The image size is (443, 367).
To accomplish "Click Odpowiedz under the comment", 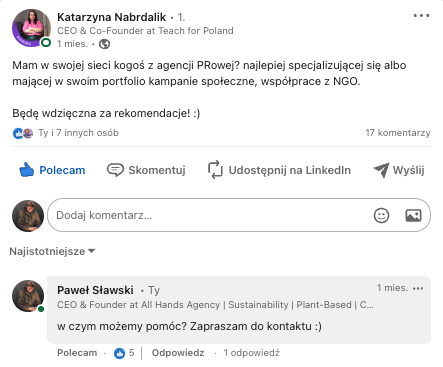I will pos(178,353).
